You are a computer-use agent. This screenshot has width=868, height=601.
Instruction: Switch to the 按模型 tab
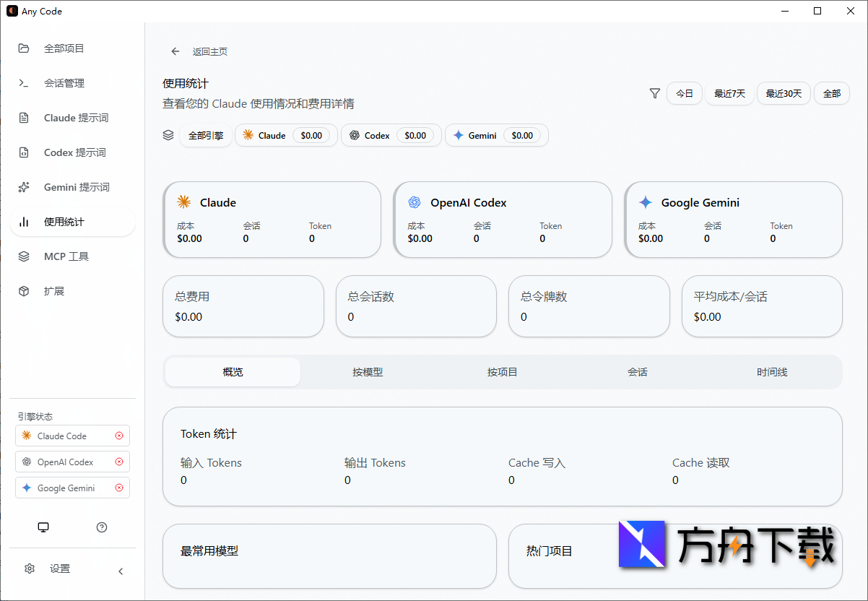coord(368,372)
